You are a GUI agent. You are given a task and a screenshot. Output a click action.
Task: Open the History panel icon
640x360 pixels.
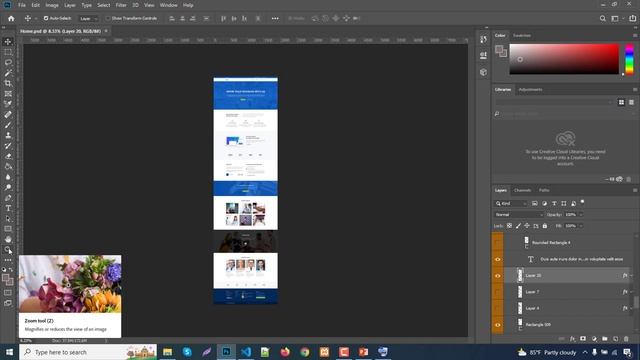click(x=483, y=39)
